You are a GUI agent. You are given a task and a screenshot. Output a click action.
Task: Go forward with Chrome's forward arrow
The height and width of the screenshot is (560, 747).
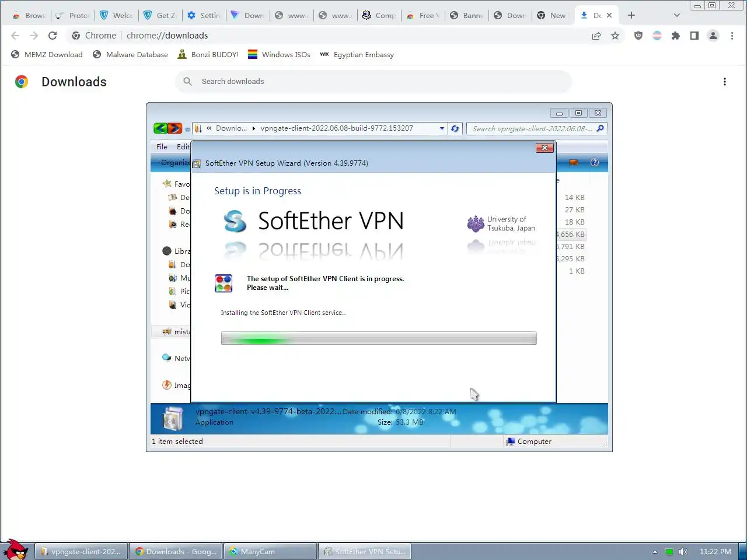tap(34, 36)
